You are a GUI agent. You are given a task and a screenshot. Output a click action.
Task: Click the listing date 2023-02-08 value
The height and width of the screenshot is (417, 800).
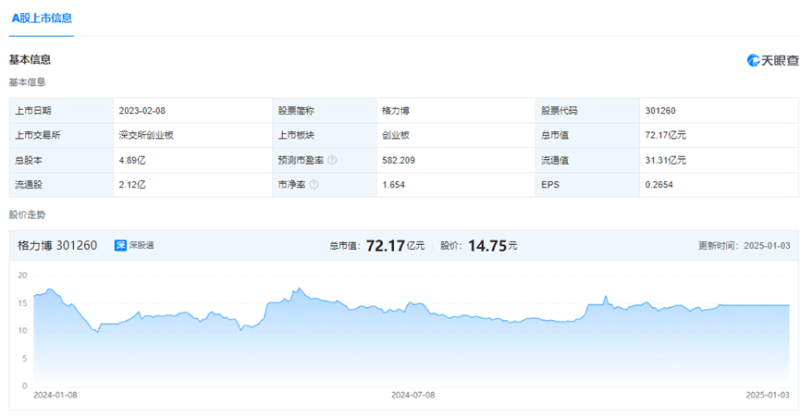[x=143, y=110]
